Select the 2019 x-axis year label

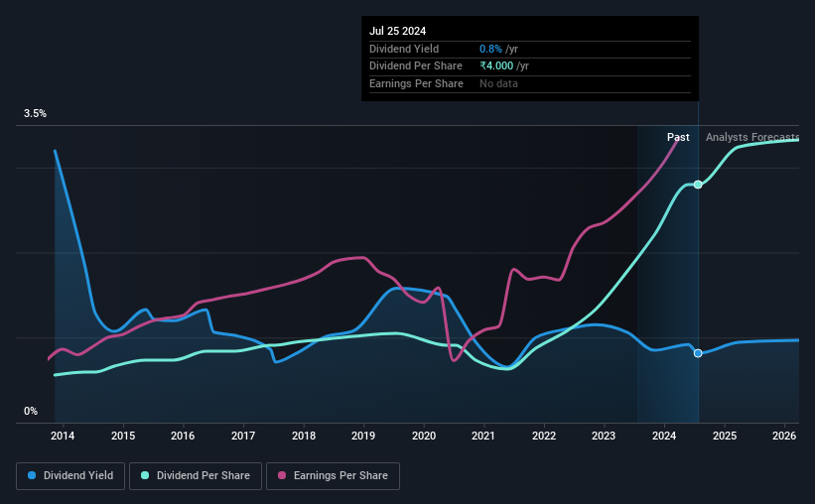pyautogui.click(x=363, y=436)
